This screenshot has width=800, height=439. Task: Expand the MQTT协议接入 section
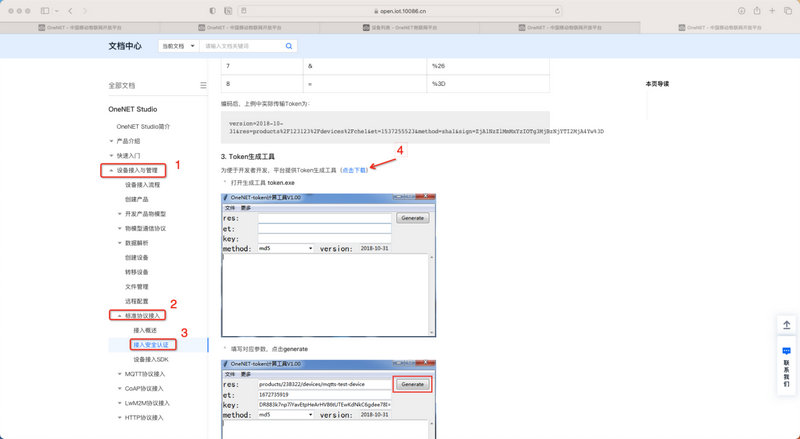pos(119,373)
